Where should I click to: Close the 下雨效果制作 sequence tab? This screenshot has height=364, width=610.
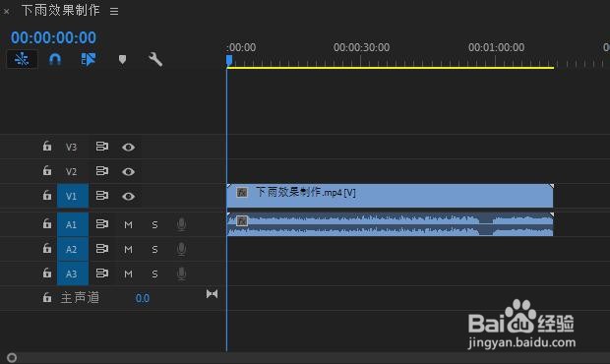6,11
